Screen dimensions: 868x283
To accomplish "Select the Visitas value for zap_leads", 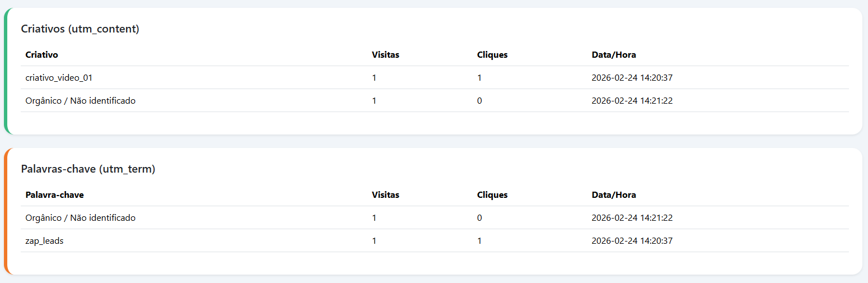I will coord(374,241).
